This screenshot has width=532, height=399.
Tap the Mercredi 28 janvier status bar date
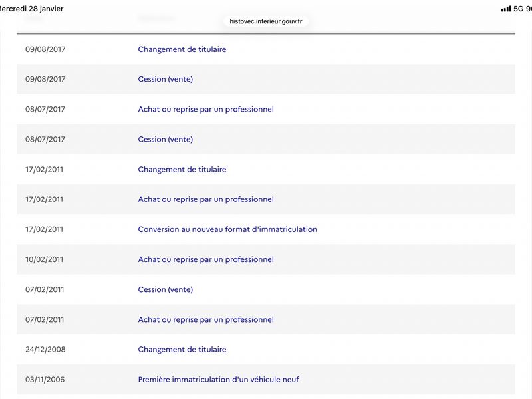pos(31,9)
